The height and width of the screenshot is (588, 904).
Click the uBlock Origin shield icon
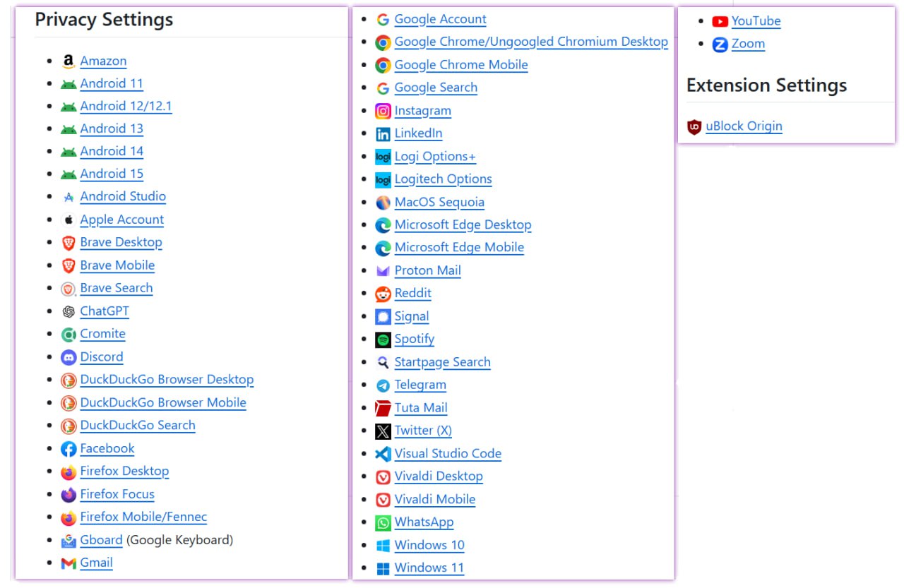(694, 127)
